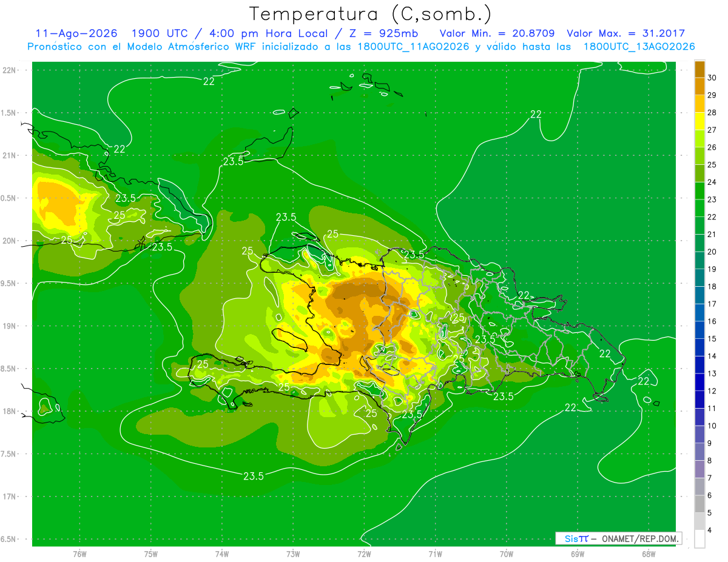Click the colorbar label '10'

click(712, 426)
